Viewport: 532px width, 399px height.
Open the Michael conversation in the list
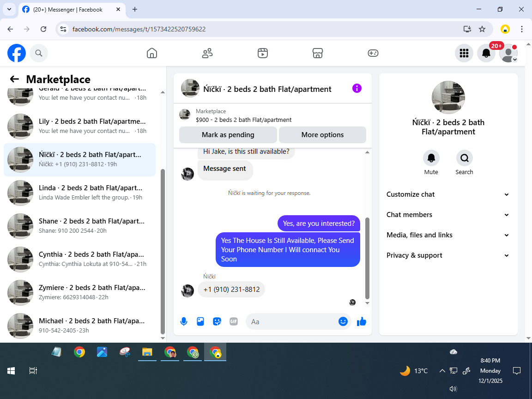[80, 326]
